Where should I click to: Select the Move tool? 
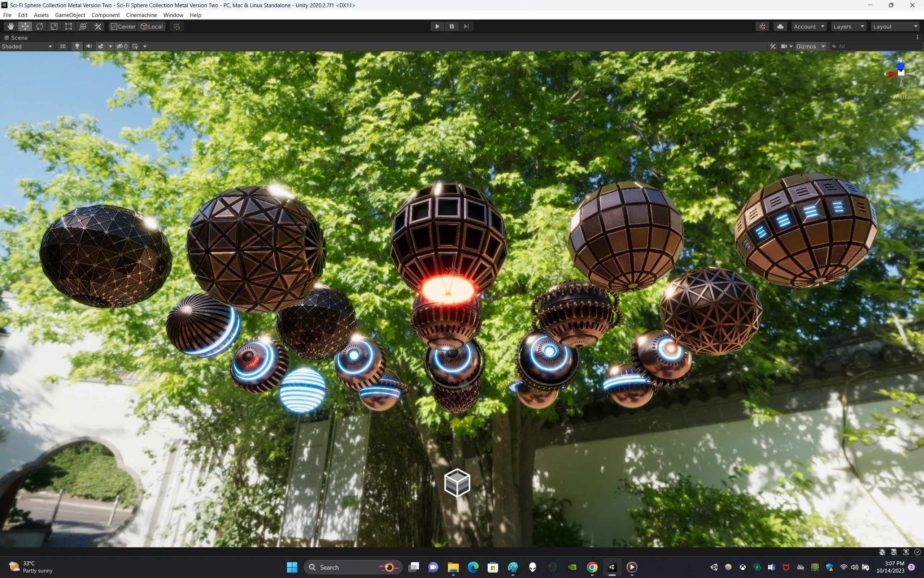(x=25, y=26)
